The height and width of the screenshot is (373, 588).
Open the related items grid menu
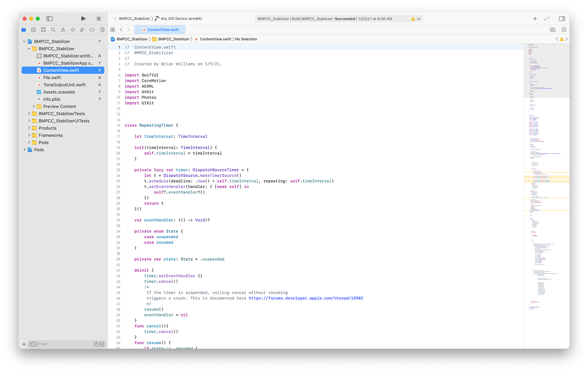[x=113, y=30]
